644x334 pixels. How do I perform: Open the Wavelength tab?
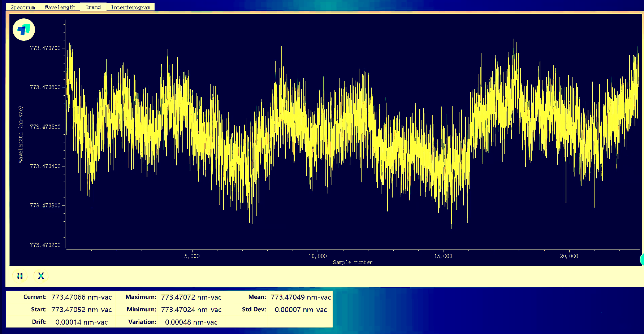pyautogui.click(x=60, y=7)
